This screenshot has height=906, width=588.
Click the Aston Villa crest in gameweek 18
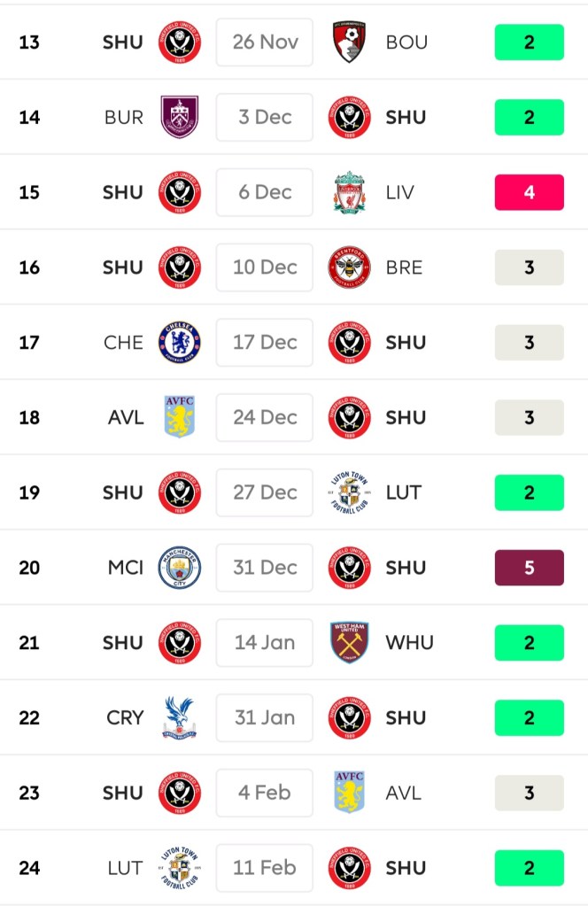(x=180, y=417)
